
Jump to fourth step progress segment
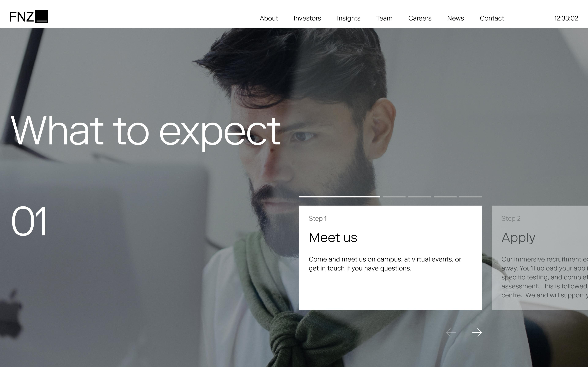(x=445, y=197)
